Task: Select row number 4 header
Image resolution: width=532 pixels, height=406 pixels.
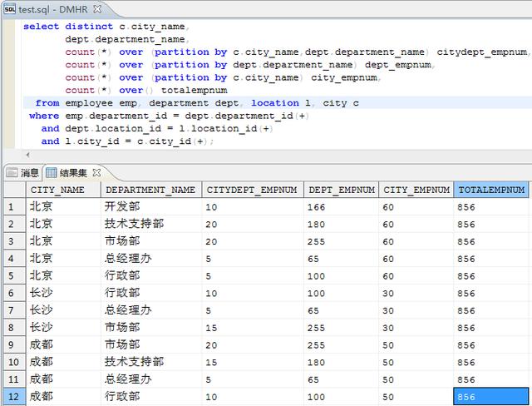Action: (14, 259)
